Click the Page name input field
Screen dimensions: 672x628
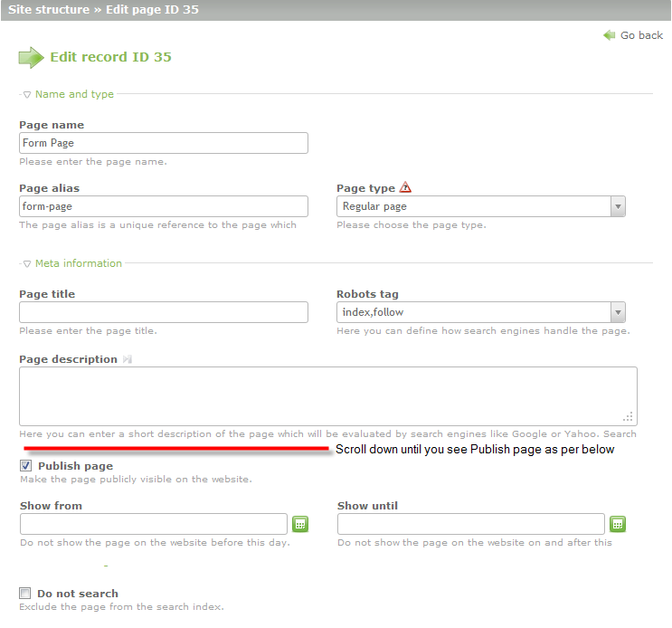pyautogui.click(x=164, y=143)
